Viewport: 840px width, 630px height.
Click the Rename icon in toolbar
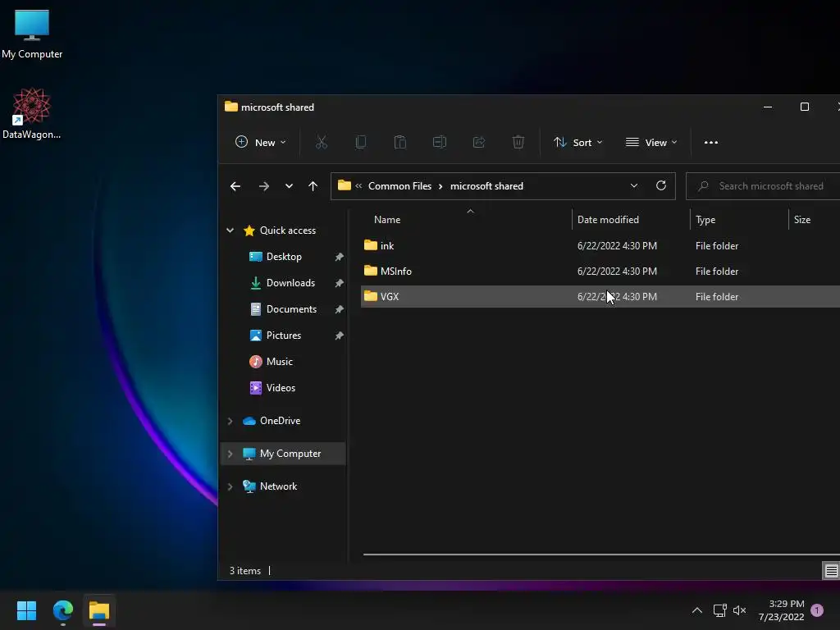coord(440,143)
